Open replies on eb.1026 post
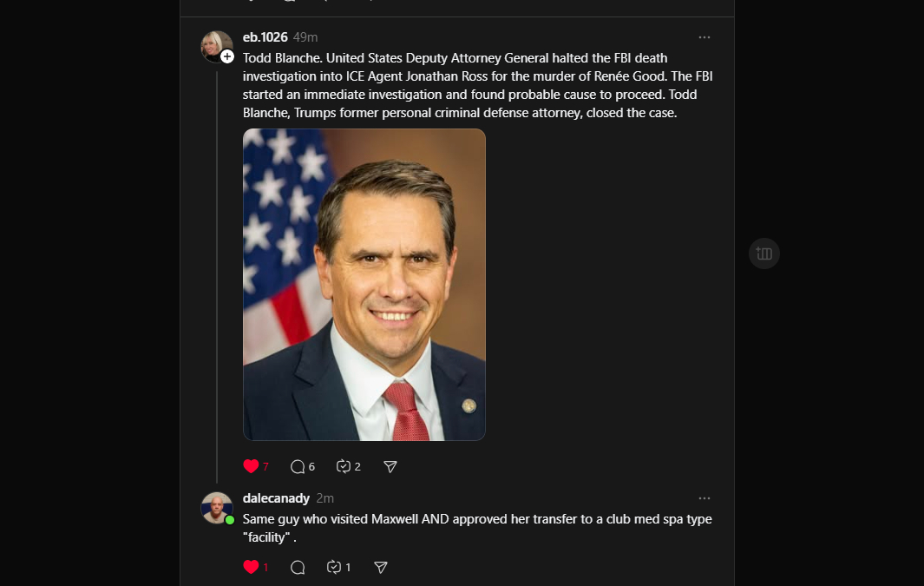 (298, 466)
